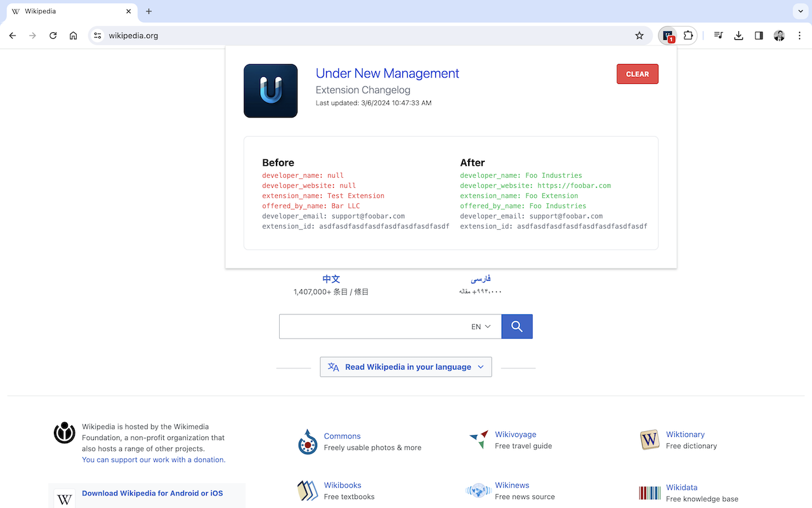The height and width of the screenshot is (508, 812).
Task: Go to the browser home page
Action: (x=73, y=36)
